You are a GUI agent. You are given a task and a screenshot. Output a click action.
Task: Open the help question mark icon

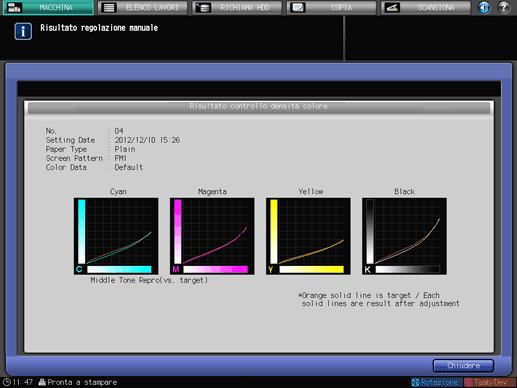[504, 8]
